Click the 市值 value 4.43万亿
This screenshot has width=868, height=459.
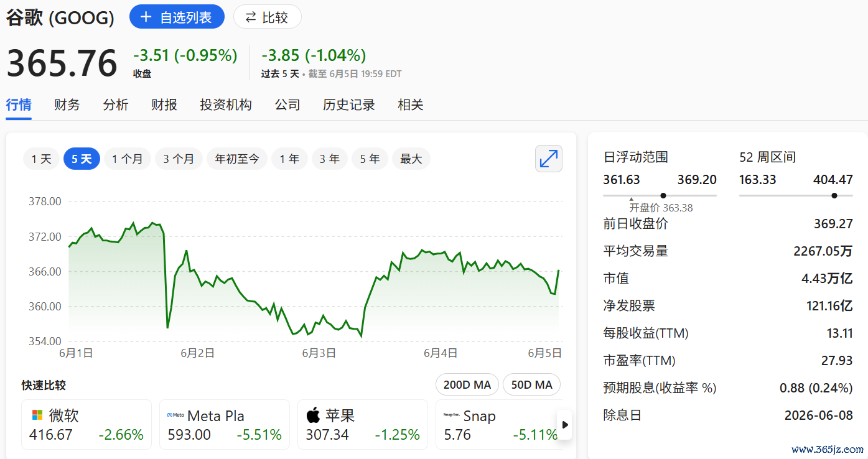(x=827, y=279)
